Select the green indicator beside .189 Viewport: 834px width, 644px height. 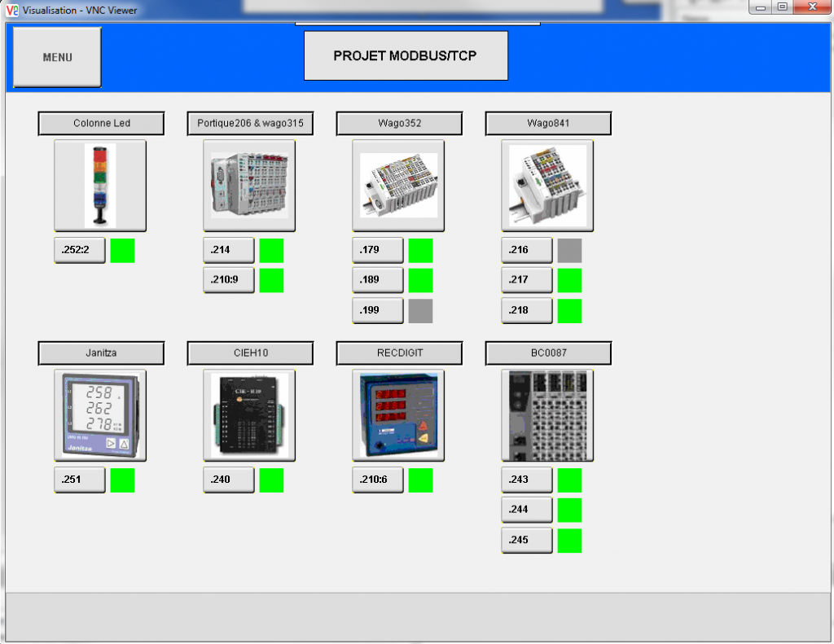click(x=420, y=280)
